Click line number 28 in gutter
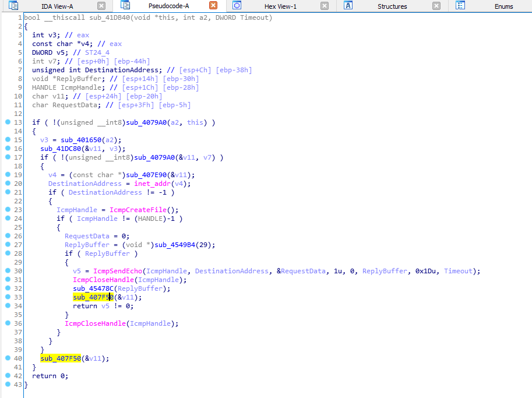Viewport: 532px width, 398px height. coord(18,253)
